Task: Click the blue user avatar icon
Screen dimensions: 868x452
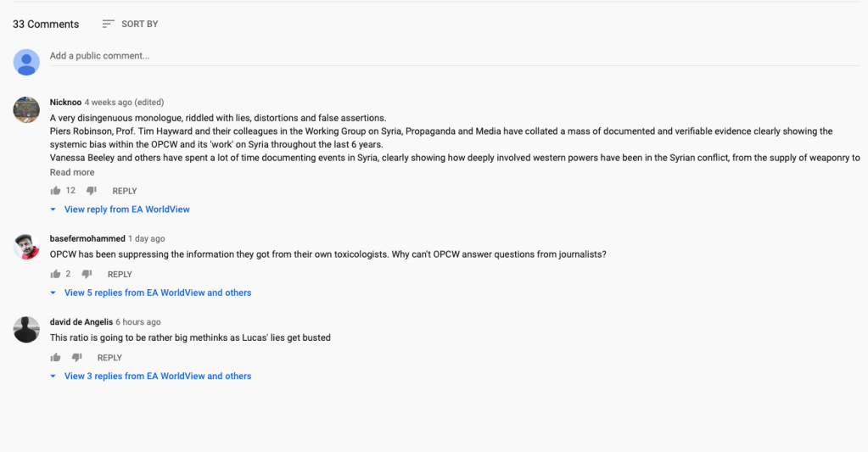Action: (x=26, y=62)
